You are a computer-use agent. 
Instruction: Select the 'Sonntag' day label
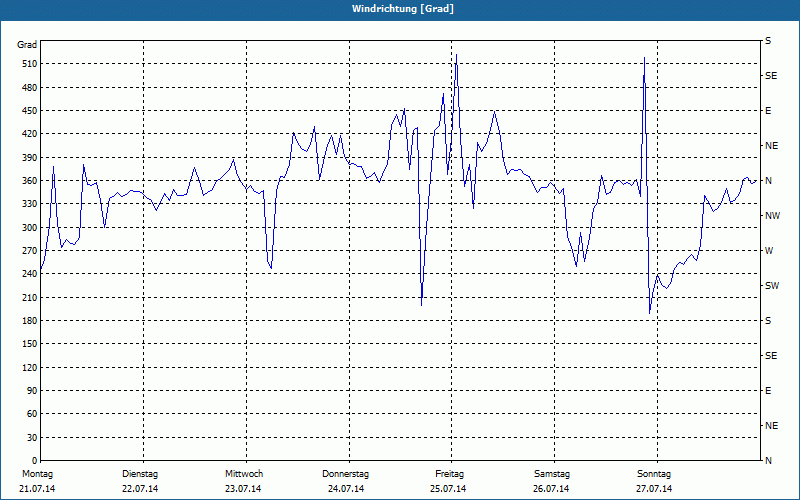[x=654, y=474]
